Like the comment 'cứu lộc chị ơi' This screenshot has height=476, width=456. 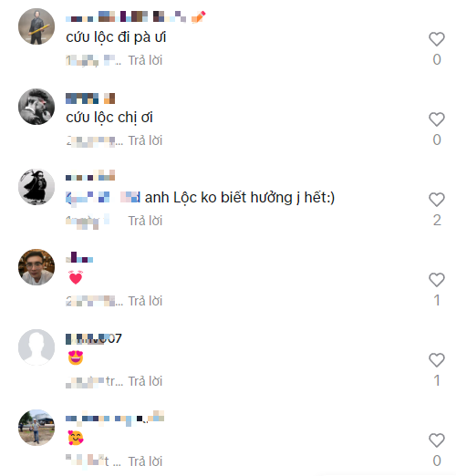click(437, 119)
